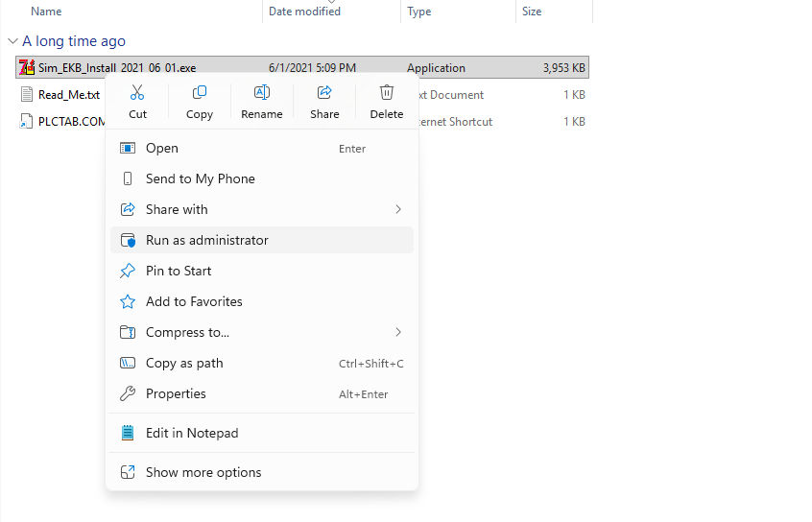
Task: Open Properties from the context menu
Action: tap(176, 393)
